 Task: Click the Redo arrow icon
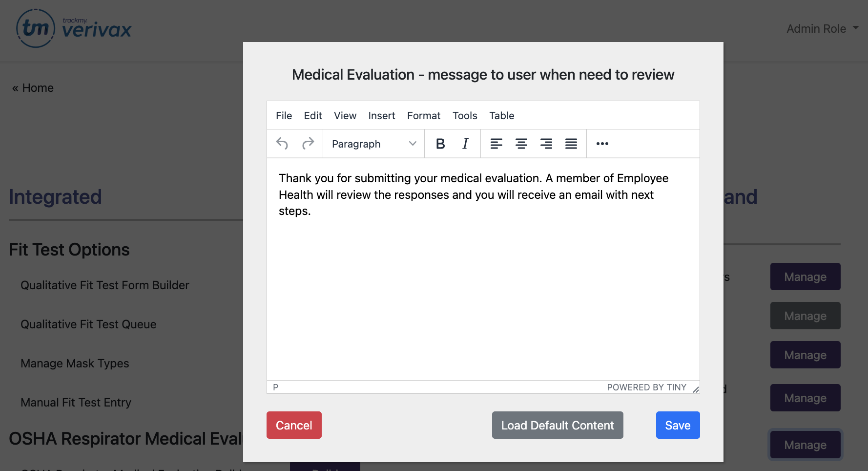[x=308, y=144]
